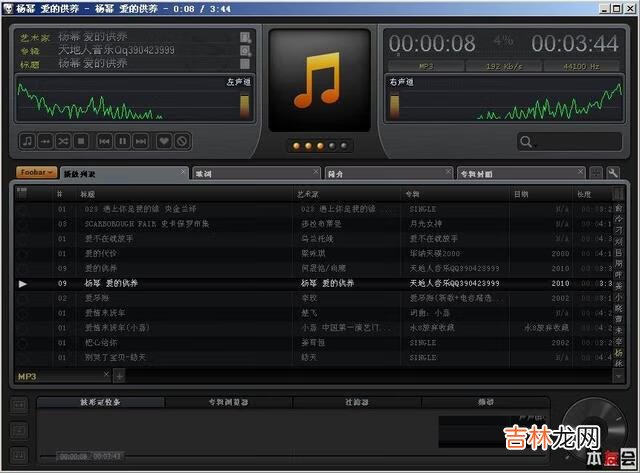Pause the current song
The width and height of the screenshot is (640, 473).
tap(122, 141)
